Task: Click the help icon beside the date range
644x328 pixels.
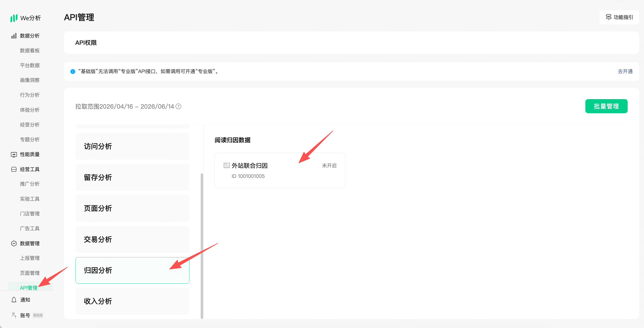Action: coord(178,107)
